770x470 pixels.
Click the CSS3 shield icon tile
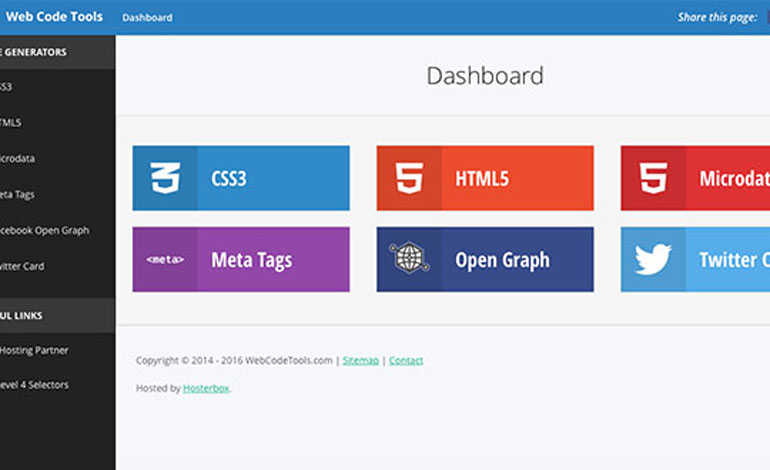click(165, 178)
